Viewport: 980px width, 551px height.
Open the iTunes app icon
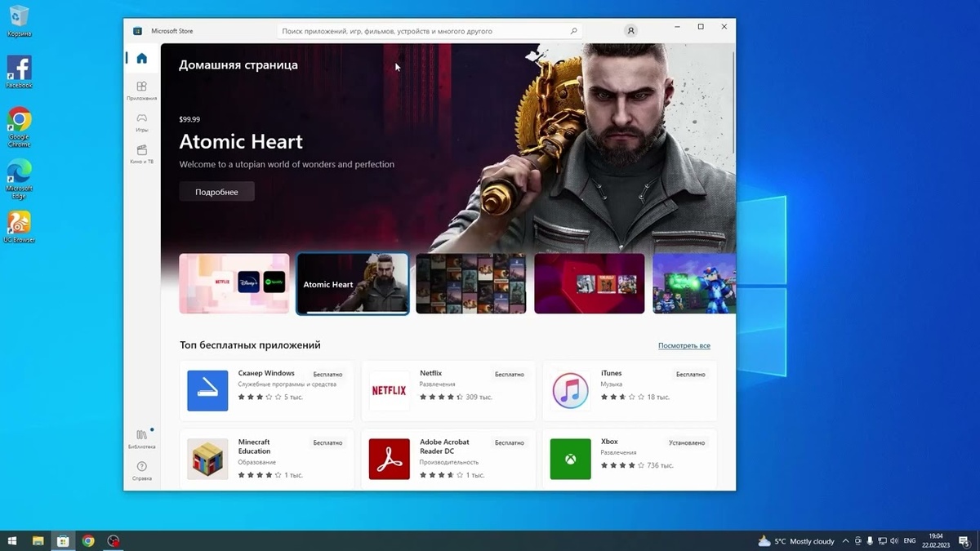click(570, 390)
